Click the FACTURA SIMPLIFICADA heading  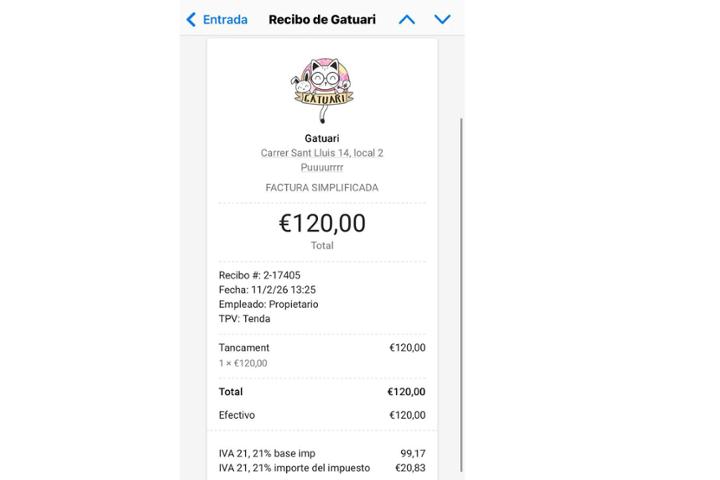click(322, 188)
